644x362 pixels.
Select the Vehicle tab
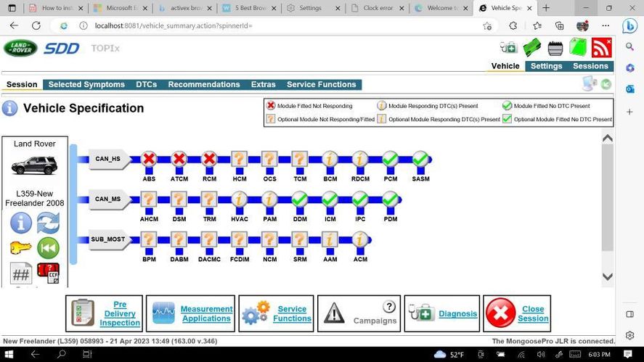[x=505, y=66]
